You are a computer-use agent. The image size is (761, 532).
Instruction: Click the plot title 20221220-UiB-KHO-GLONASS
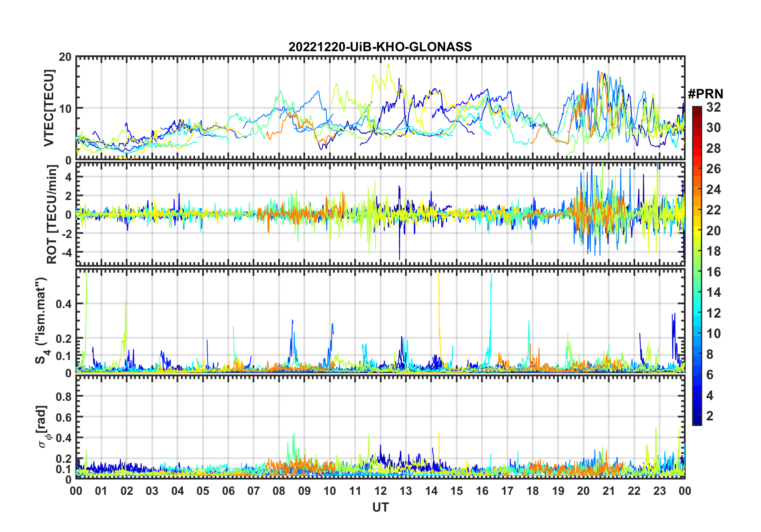380,47
